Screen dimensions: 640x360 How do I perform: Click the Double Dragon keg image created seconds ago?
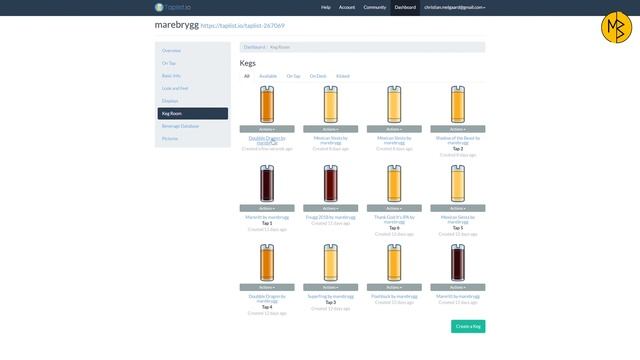(267, 104)
